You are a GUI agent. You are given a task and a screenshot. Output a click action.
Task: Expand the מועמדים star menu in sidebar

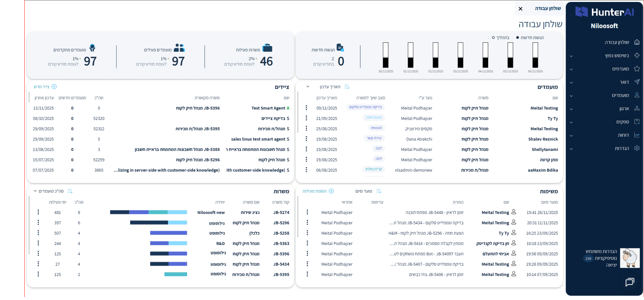[x=571, y=69]
